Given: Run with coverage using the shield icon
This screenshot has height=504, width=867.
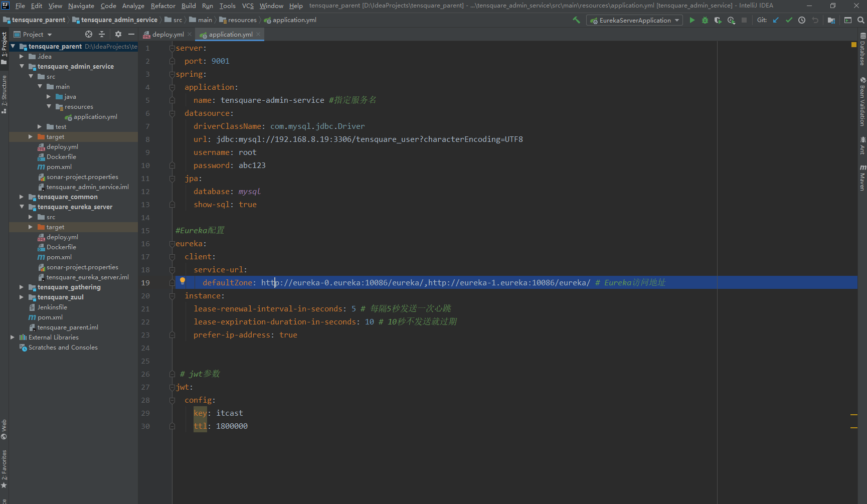Looking at the screenshot, I should (718, 20).
